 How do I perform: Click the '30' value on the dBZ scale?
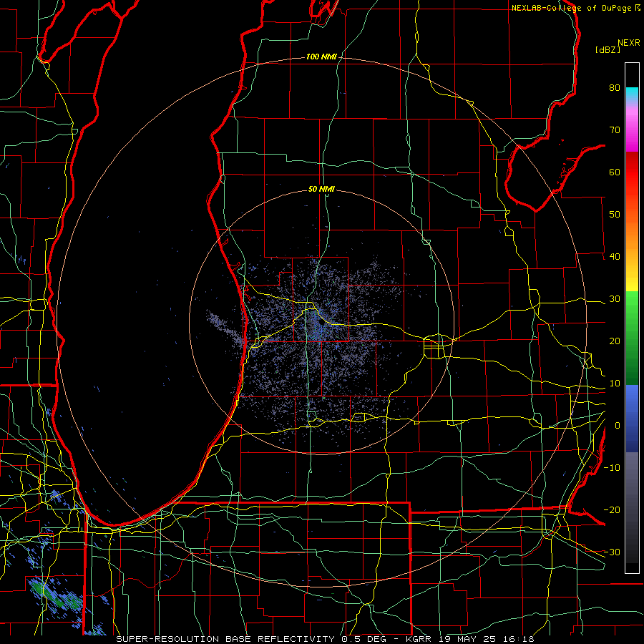tap(615, 299)
